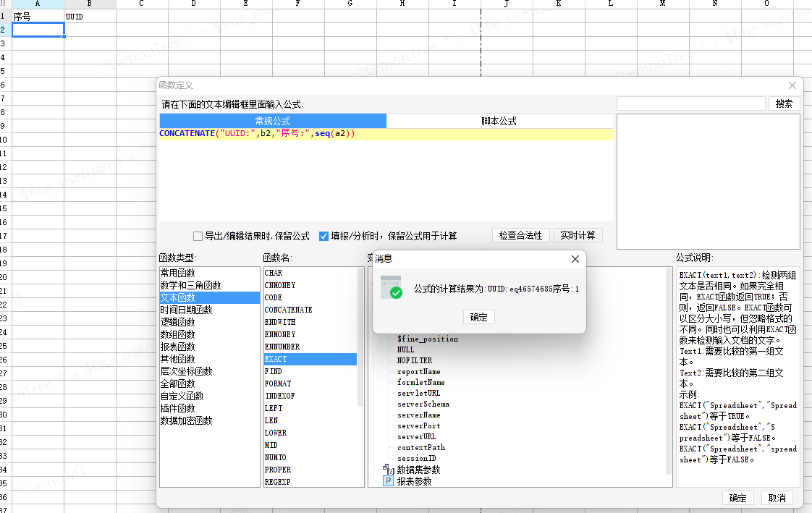Select 报表函数 category
This screenshot has height=513, width=812.
click(210, 347)
